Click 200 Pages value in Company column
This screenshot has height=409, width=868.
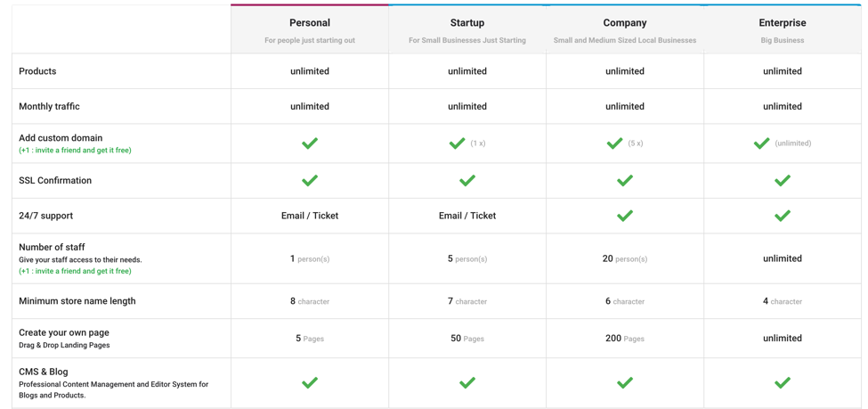click(625, 338)
